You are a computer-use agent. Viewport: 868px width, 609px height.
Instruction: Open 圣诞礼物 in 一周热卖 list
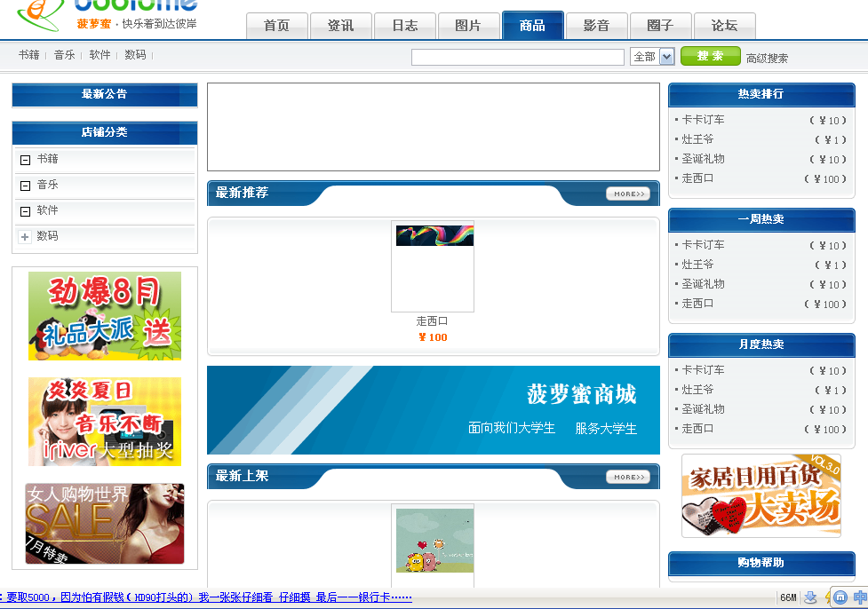703,284
